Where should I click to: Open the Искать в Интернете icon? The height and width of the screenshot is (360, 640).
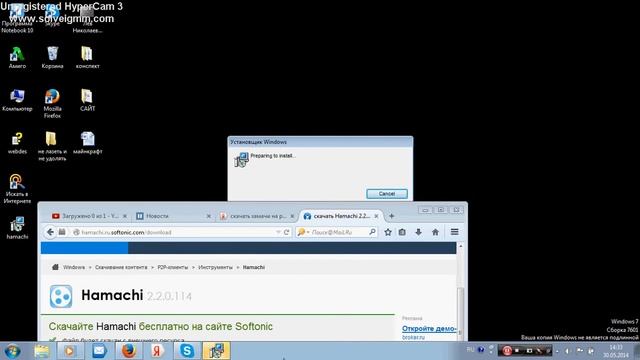[17, 189]
